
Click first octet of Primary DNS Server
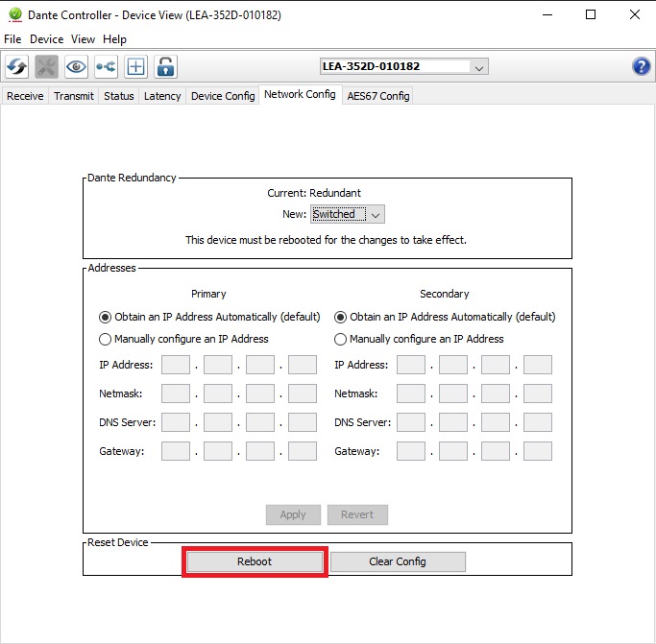pyautogui.click(x=176, y=422)
